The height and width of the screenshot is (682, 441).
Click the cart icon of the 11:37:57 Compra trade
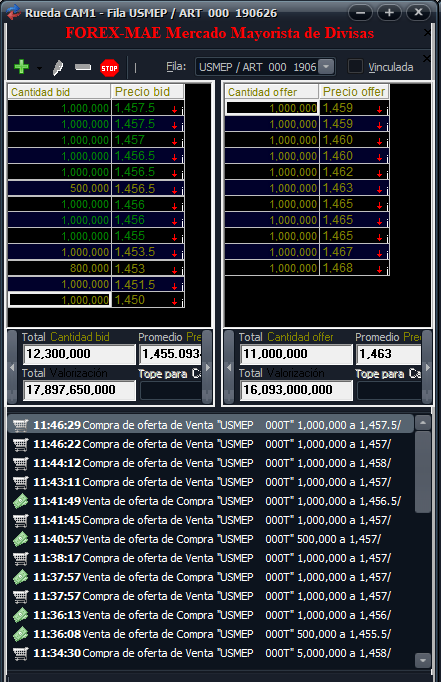coord(20,596)
